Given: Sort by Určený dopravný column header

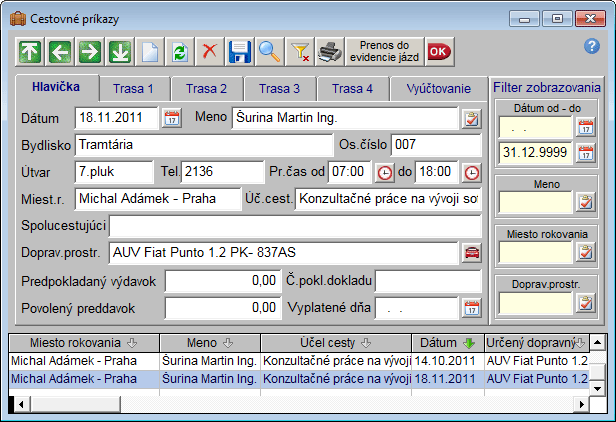Looking at the screenshot, I should [537, 343].
